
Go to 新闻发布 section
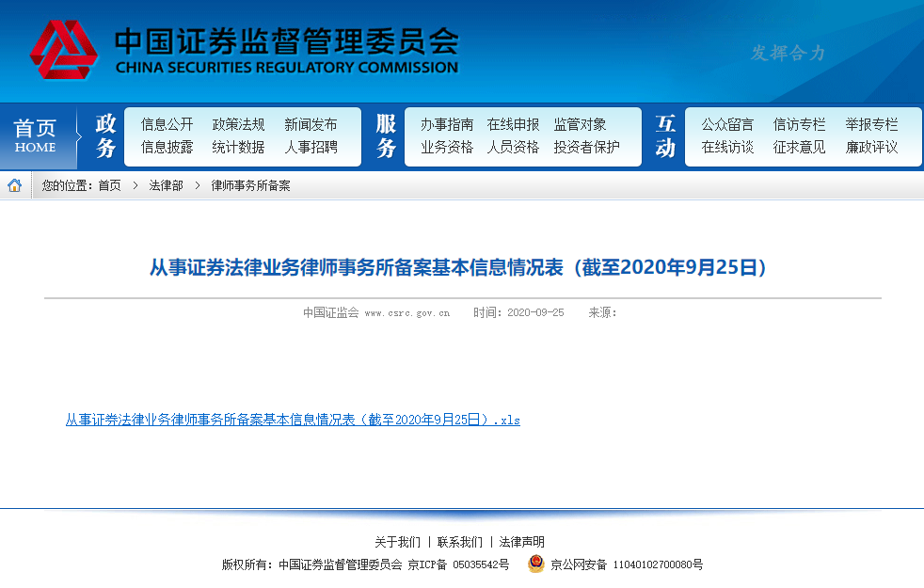[x=311, y=124]
